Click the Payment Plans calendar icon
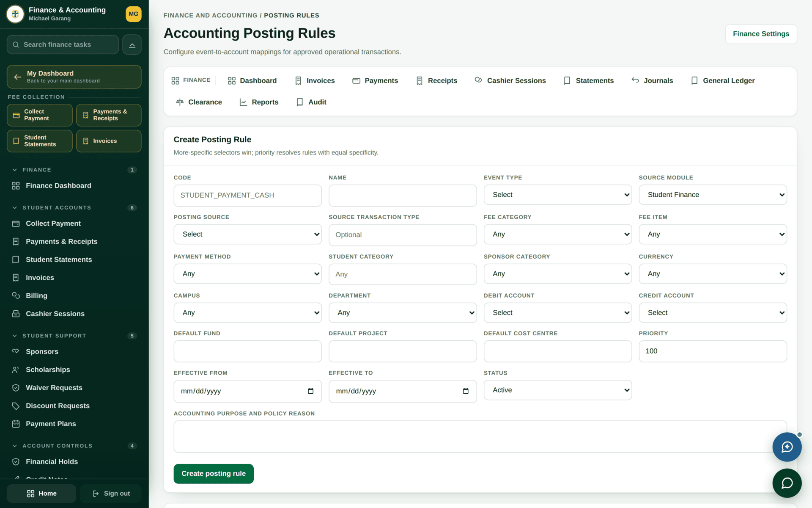The width and height of the screenshot is (812, 508). click(16, 424)
